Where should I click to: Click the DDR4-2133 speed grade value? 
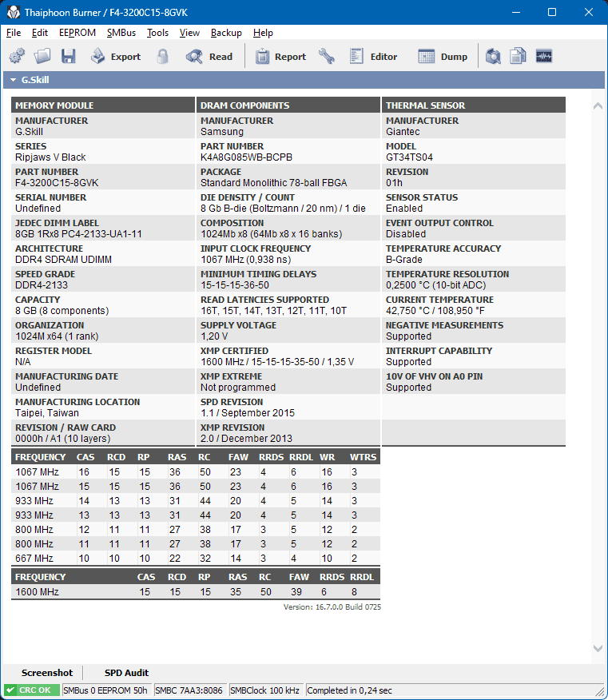click(x=42, y=285)
